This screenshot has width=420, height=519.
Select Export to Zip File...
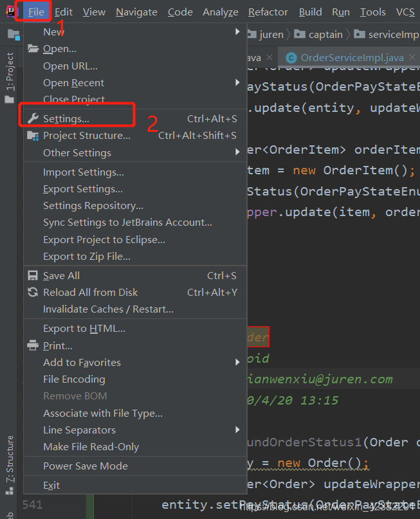pos(135,256)
